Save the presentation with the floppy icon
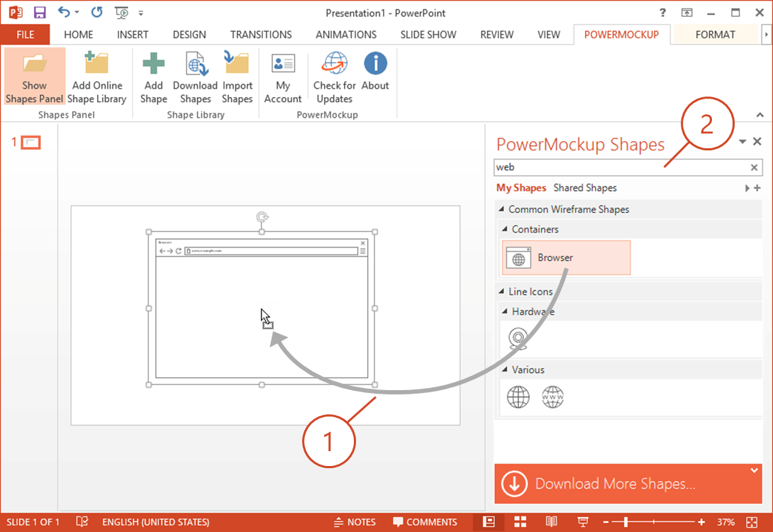Image resolution: width=773 pixels, height=532 pixels. 40,13
